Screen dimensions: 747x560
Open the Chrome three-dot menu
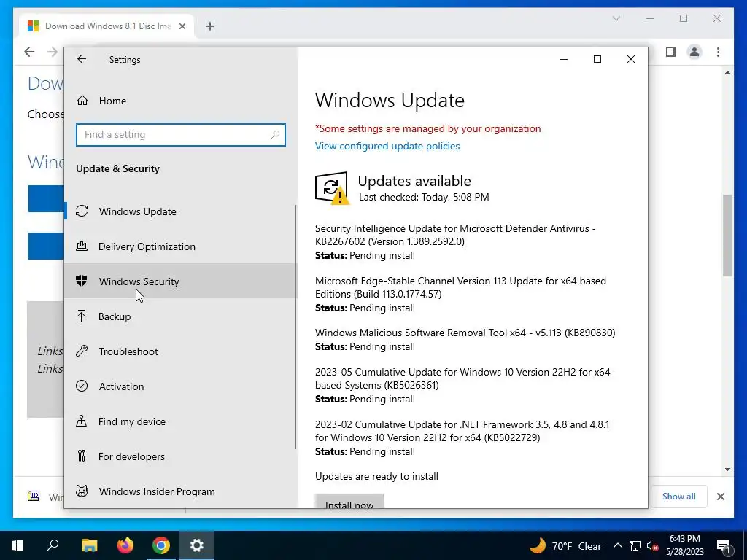718,52
